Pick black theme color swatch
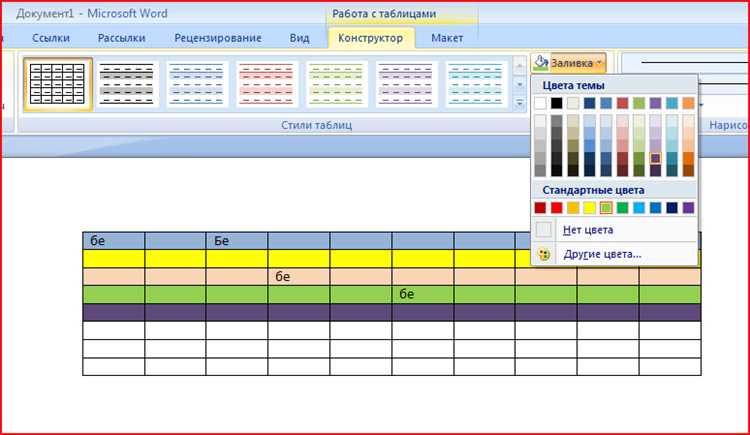Screen dimensions: 750x435 click(x=556, y=103)
